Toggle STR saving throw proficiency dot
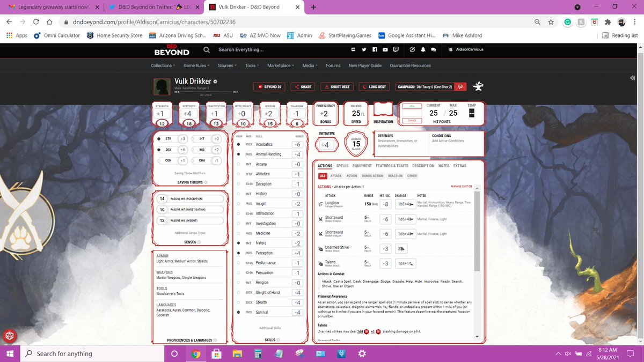The image size is (644, 362). [159, 139]
